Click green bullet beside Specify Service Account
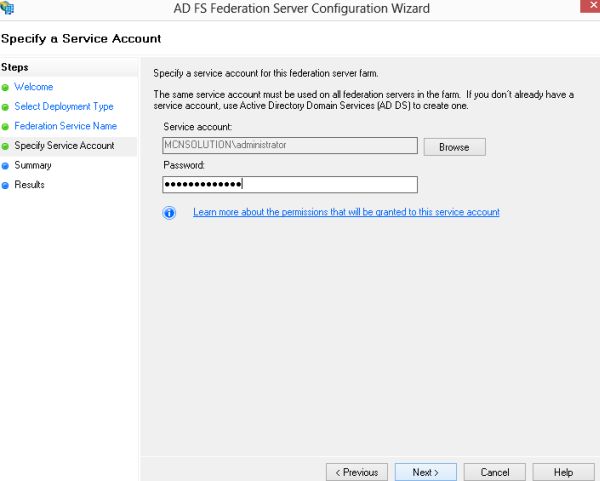Viewport: 600px width, 481px height. click(x=5, y=146)
